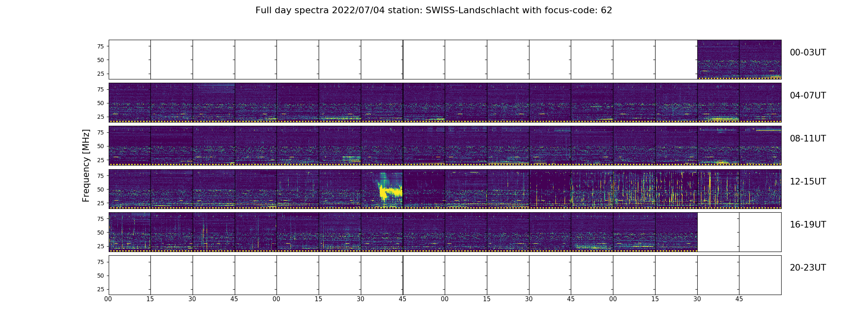Select the 50 tick of the 04-07UT row
Image resolution: width=868 pixels, height=331 pixels.
pos(100,103)
